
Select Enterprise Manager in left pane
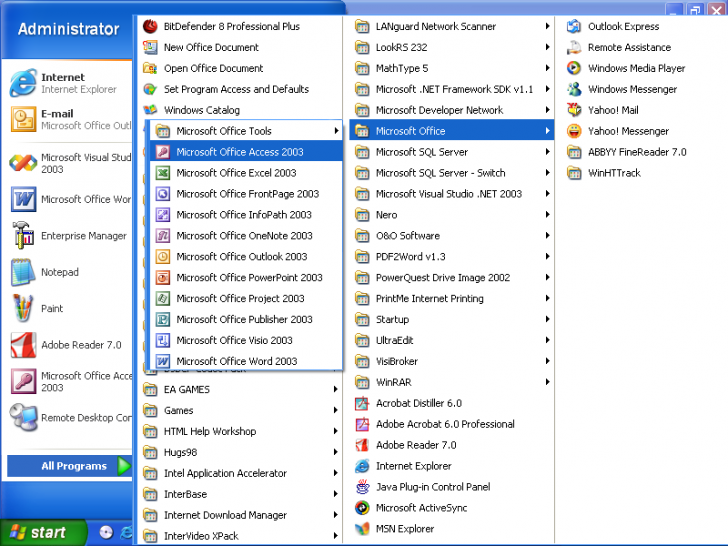[70, 235]
